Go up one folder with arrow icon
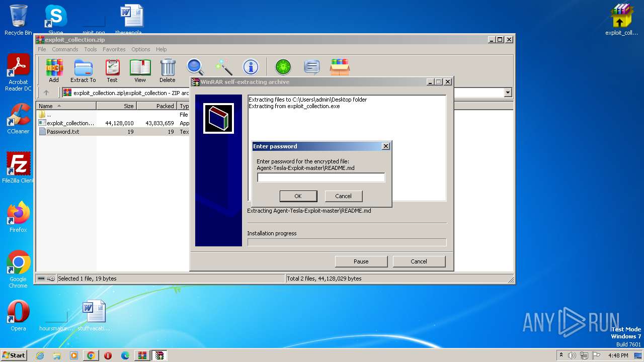This screenshot has width=644, height=362. pyautogui.click(x=46, y=93)
